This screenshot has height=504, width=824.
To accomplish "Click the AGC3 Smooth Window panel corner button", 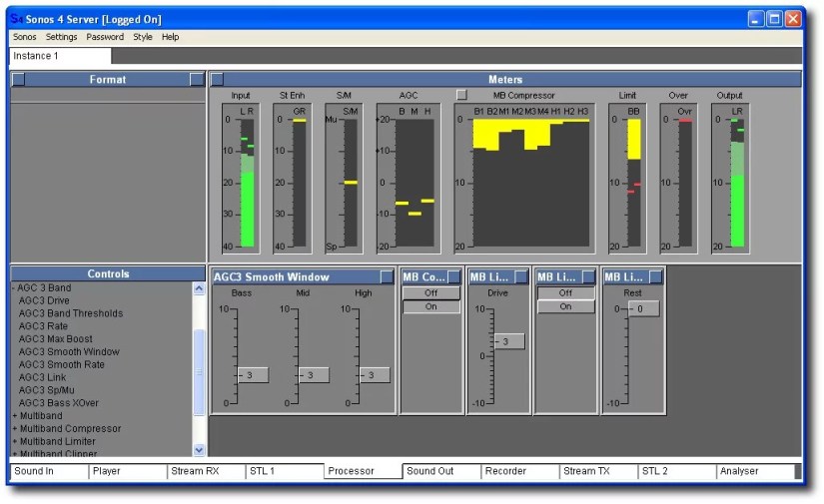I will click(387, 276).
